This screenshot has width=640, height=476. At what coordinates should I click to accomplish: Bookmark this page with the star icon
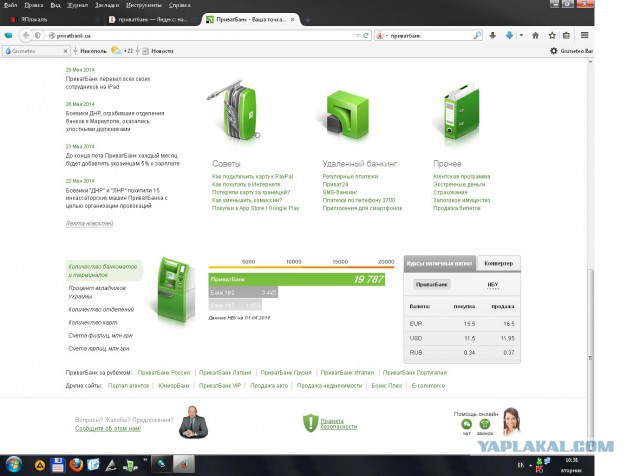tap(552, 36)
